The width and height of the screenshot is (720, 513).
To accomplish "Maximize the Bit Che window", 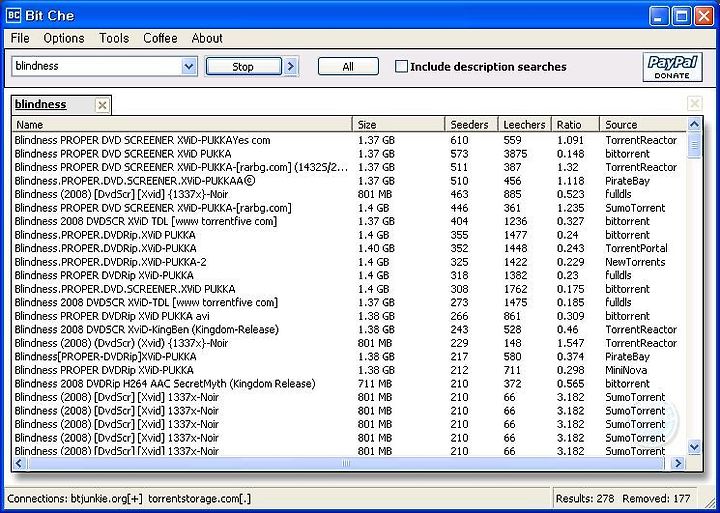I will pos(681,17).
